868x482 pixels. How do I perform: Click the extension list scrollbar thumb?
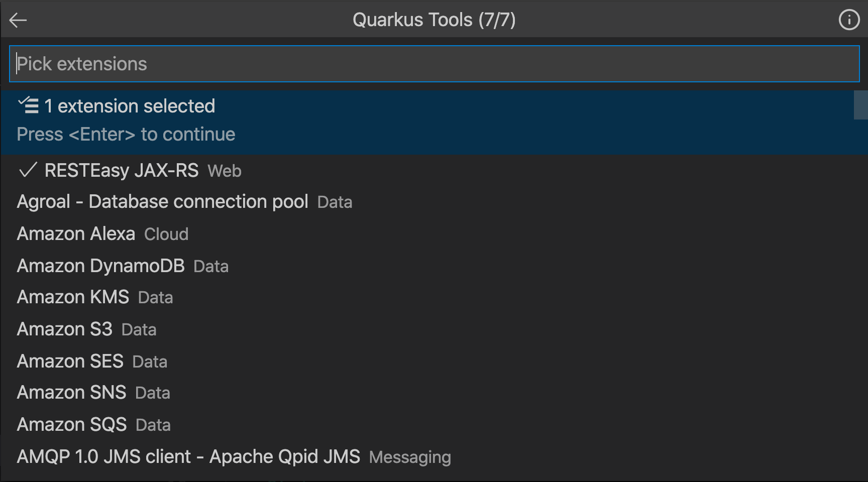pyautogui.click(x=860, y=105)
